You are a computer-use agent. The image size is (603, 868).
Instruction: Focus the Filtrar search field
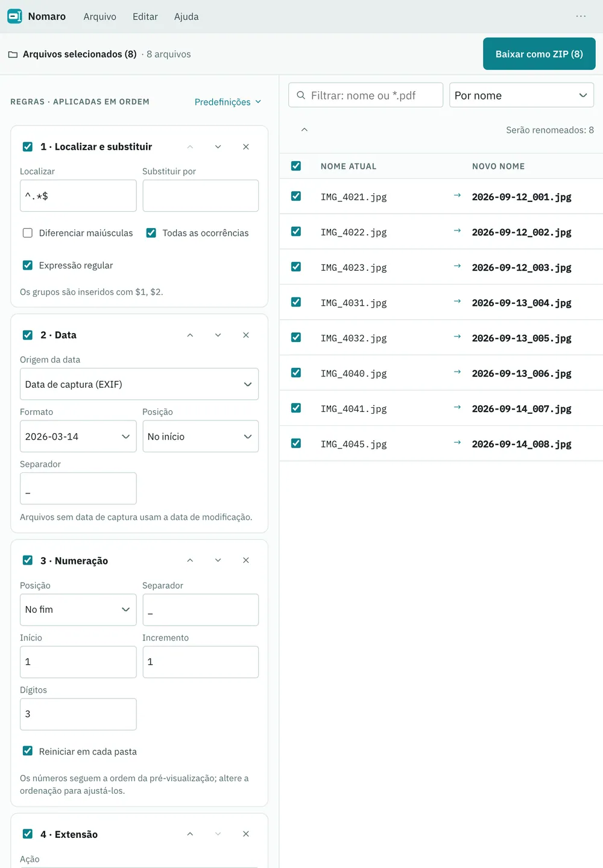tap(366, 95)
